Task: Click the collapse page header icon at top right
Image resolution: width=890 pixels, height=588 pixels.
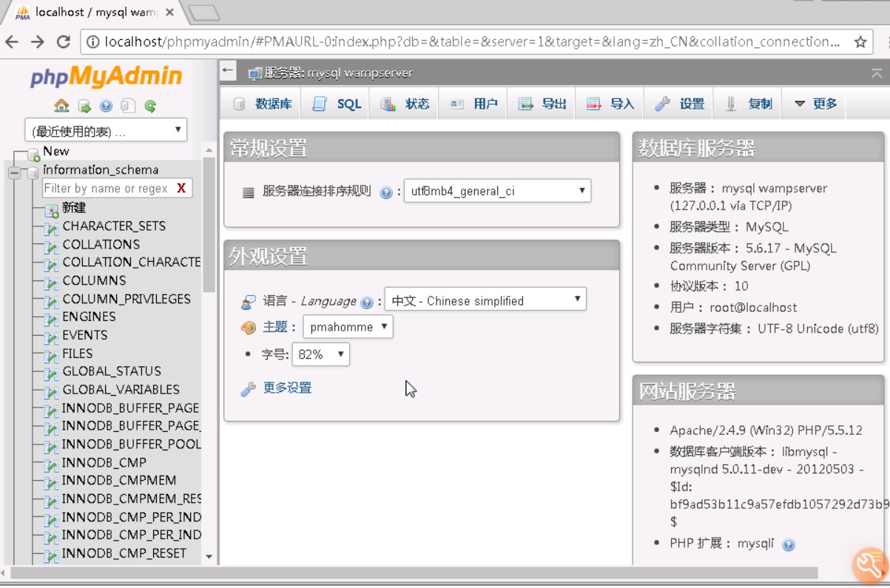Action: [877, 72]
